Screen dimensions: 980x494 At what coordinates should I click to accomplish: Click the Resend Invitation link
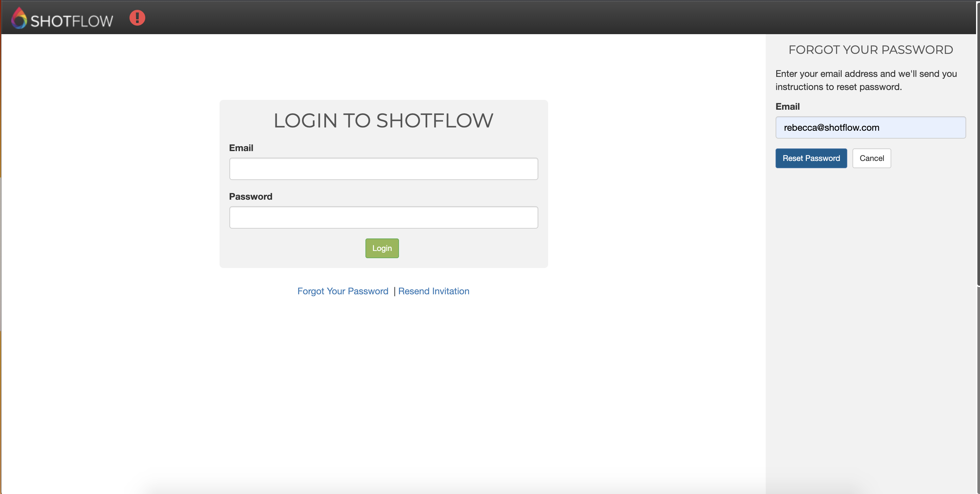coord(433,291)
